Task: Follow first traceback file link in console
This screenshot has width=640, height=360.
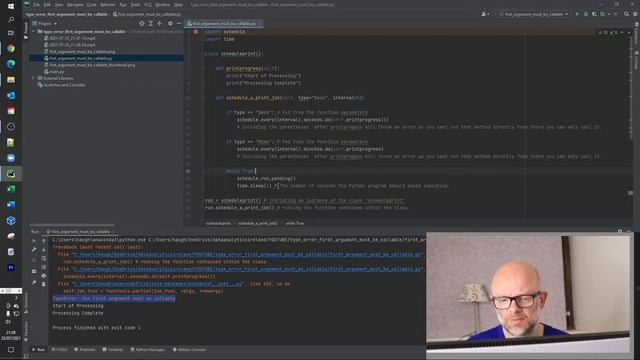Action: tap(247, 254)
